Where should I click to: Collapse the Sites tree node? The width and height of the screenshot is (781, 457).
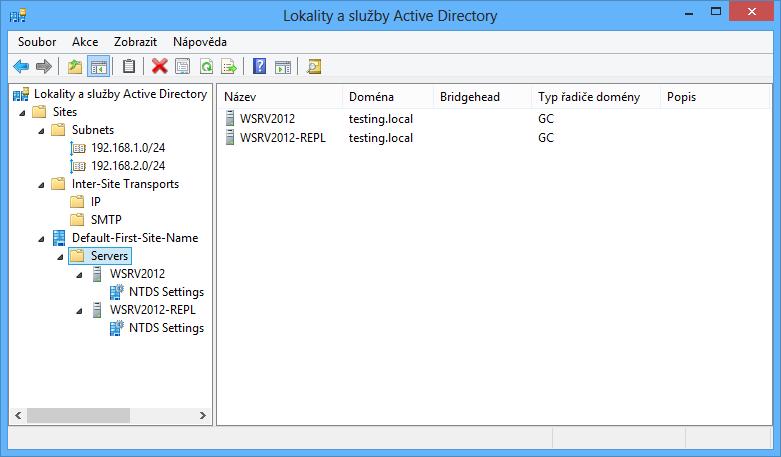point(22,114)
